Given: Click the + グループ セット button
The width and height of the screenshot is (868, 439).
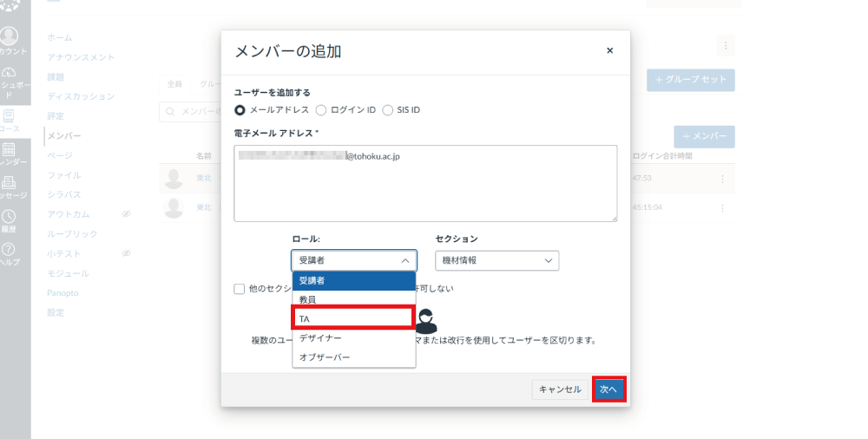Looking at the screenshot, I should 690,80.
